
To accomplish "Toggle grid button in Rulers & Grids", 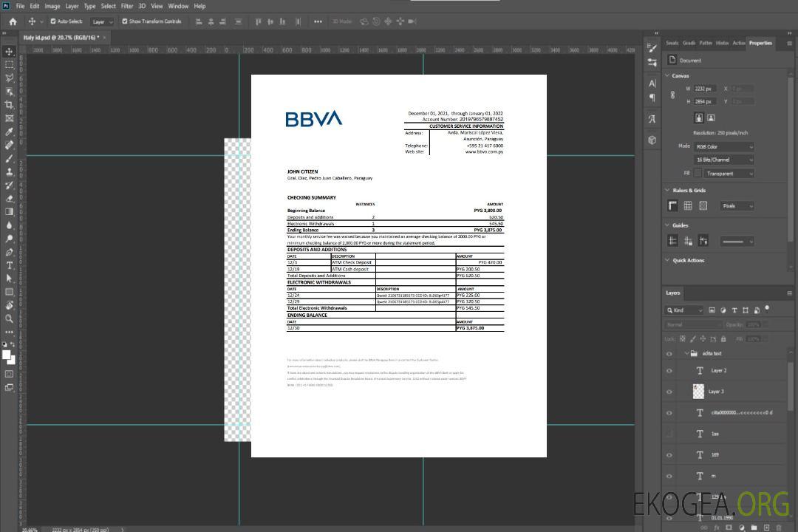I will [x=688, y=205].
